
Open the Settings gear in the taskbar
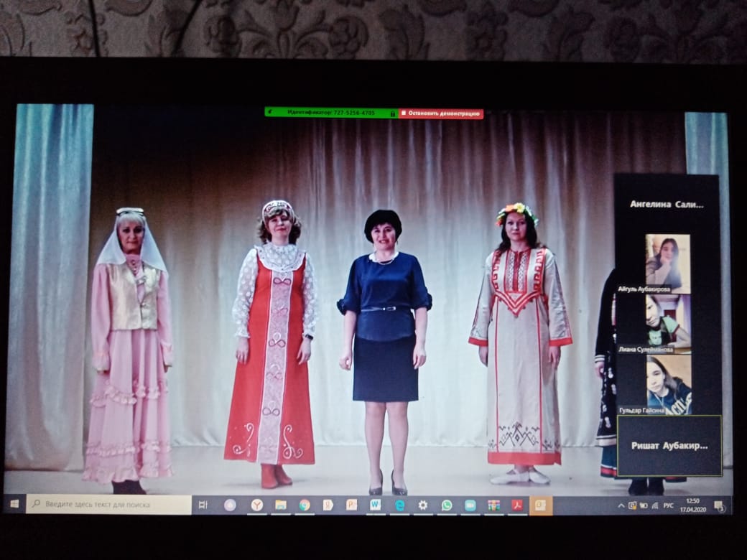pyautogui.click(x=422, y=505)
